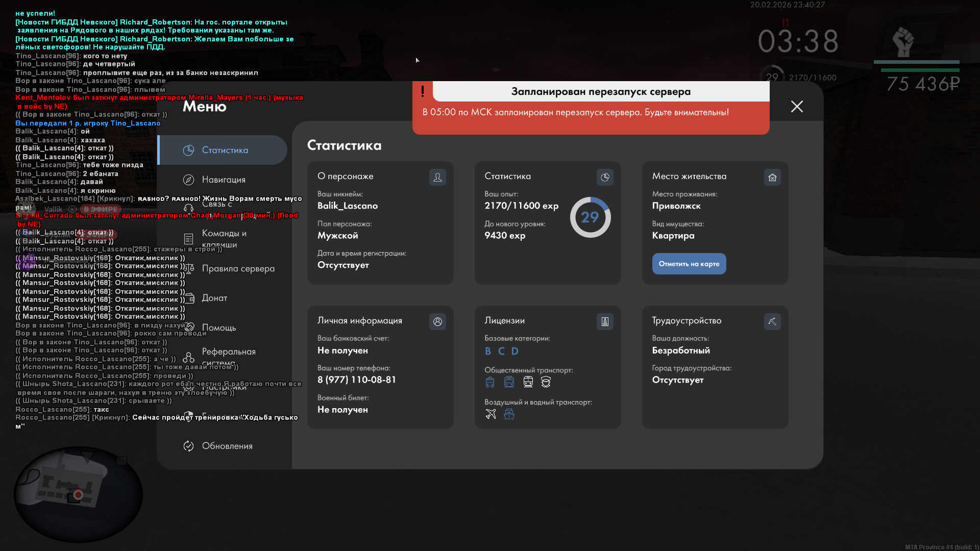Screen dimensions: 980x551
Task: Click the house icon in Место жительства card
Action: click(772, 177)
